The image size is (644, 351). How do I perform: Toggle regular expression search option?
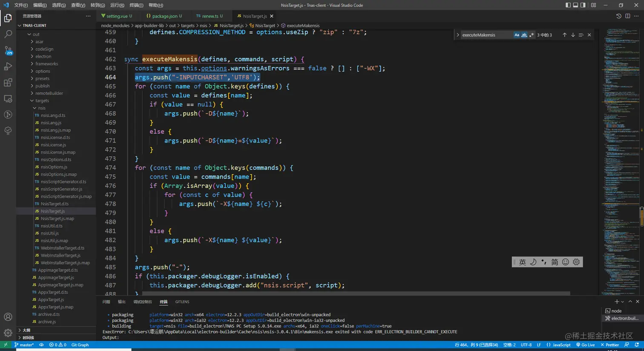531,35
